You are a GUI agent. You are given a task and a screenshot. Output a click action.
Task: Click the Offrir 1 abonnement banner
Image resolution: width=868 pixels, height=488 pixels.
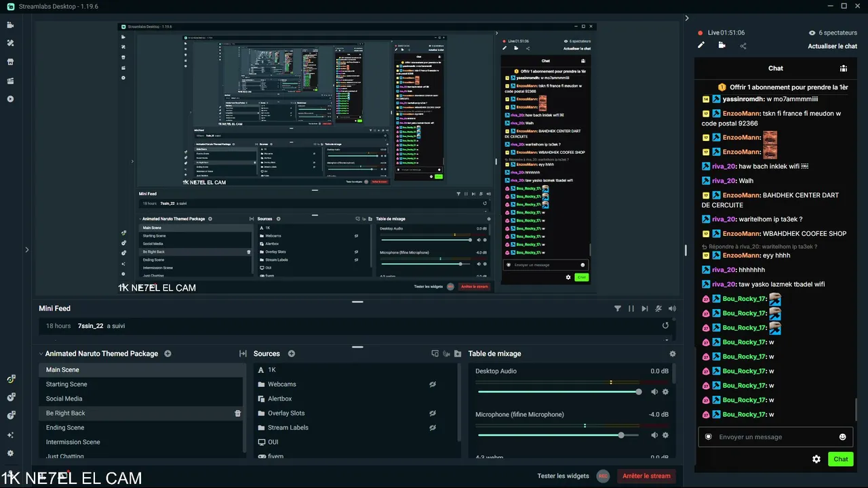[x=783, y=87]
